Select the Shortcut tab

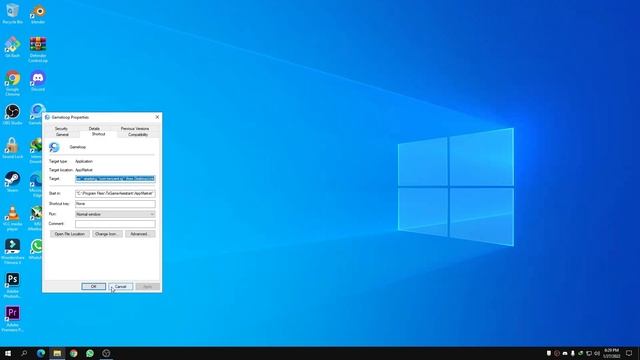pos(98,134)
